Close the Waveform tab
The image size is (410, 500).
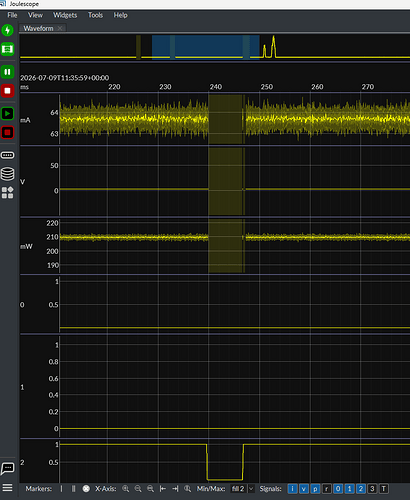pos(60,28)
